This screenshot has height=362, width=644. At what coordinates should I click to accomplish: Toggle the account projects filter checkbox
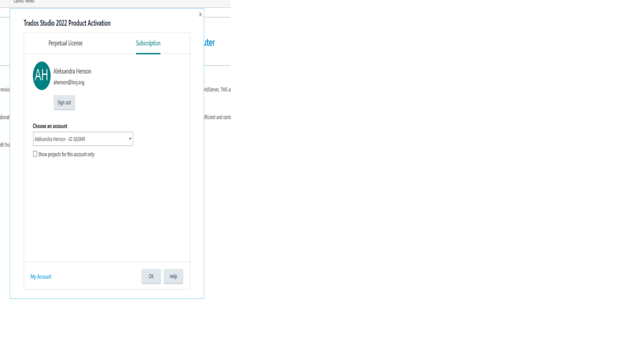pyautogui.click(x=34, y=154)
